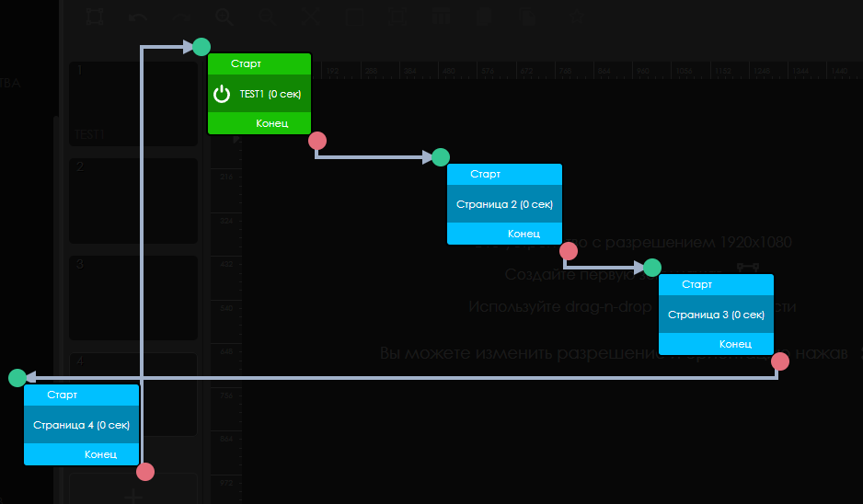Click green input connector of Страница 2

[x=441, y=157]
